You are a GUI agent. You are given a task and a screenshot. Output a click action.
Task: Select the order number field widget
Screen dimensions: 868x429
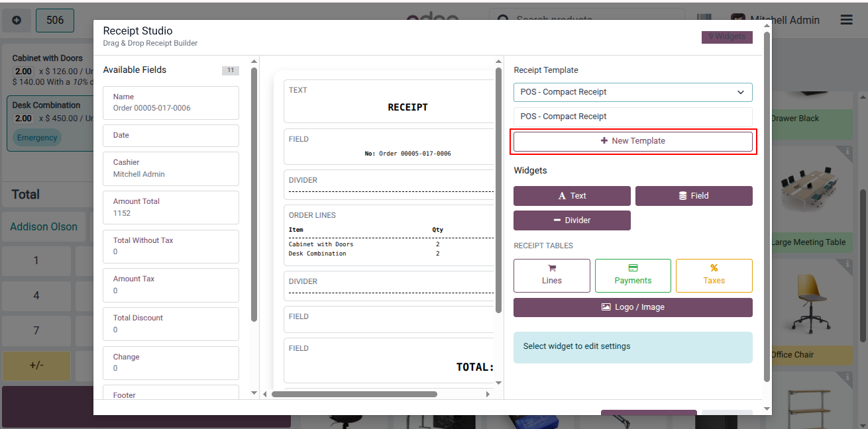(x=390, y=146)
